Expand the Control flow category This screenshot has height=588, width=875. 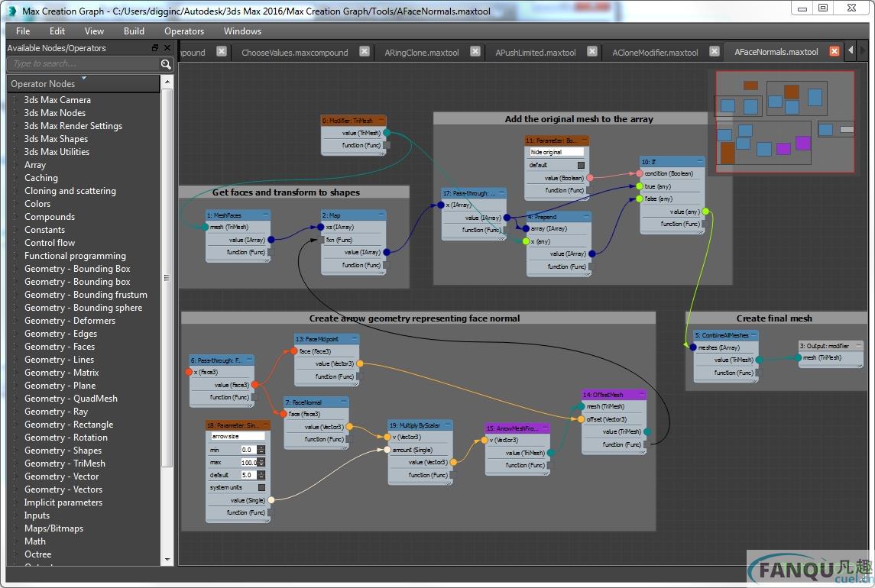15,243
